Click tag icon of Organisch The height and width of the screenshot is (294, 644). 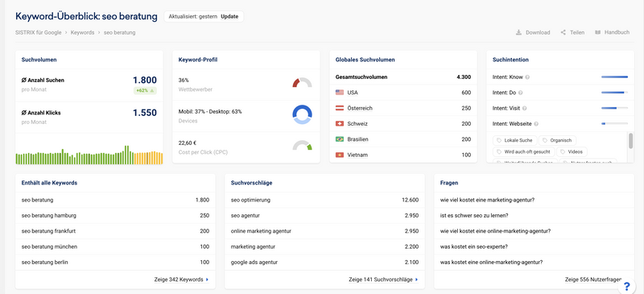point(545,141)
